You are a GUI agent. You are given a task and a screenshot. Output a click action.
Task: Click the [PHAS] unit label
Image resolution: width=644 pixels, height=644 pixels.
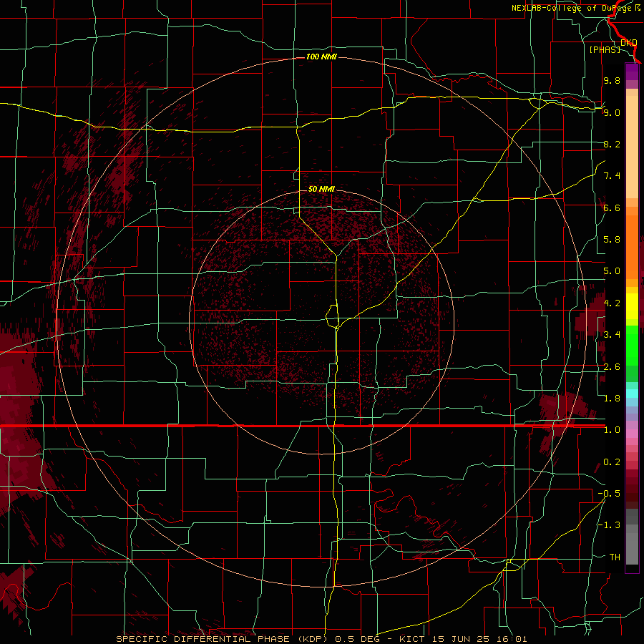(605, 49)
